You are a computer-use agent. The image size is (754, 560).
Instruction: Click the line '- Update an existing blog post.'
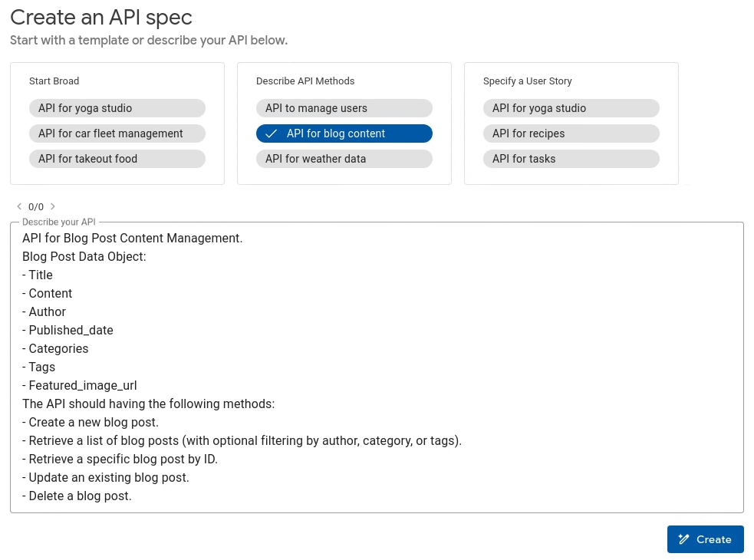[106, 477]
